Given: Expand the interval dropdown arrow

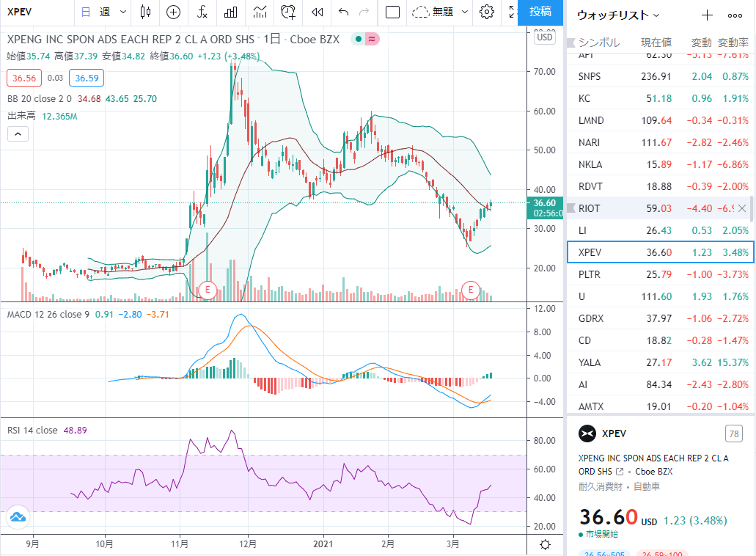Looking at the screenshot, I should coord(123,12).
